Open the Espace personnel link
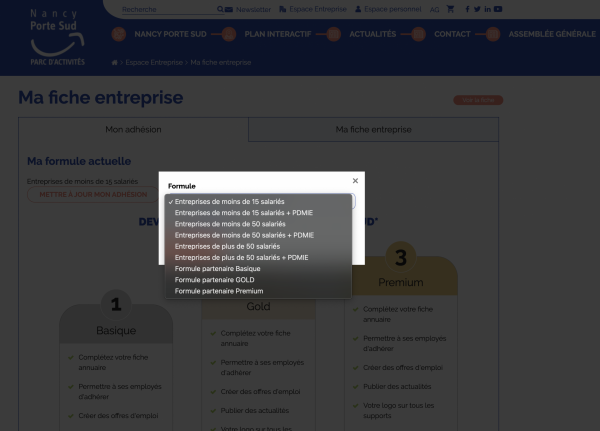Viewport: 600px width, 431px height. pos(393,9)
